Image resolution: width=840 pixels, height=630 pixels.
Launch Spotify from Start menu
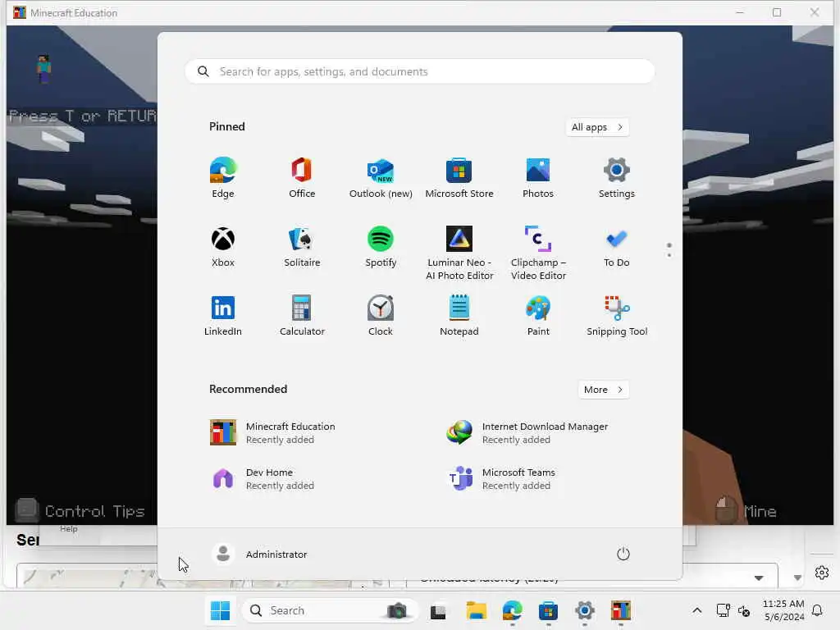coord(381,247)
